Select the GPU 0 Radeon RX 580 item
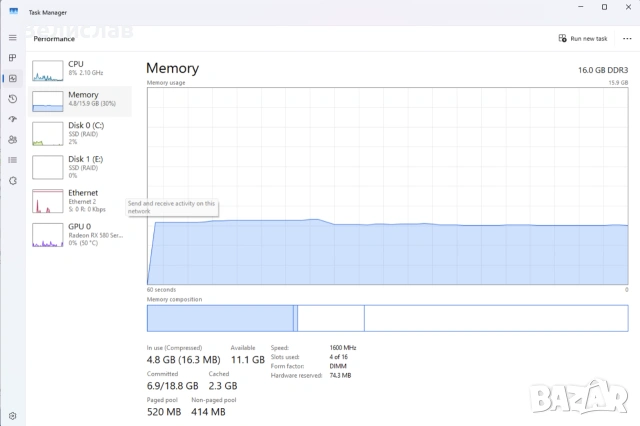The image size is (640, 426). 80,235
